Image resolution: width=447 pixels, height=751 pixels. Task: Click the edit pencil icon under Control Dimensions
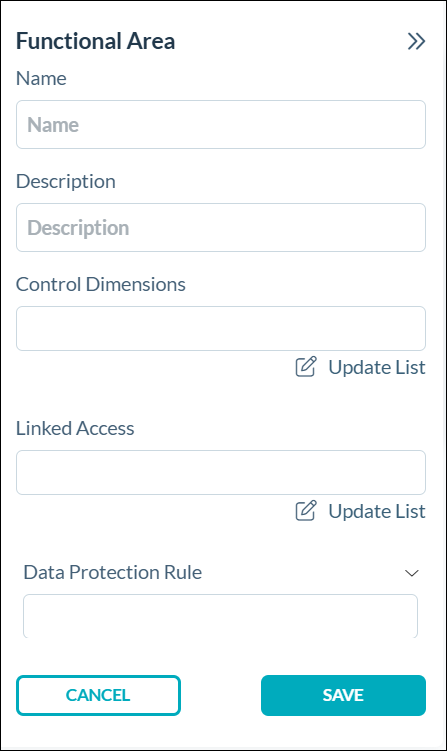click(306, 367)
